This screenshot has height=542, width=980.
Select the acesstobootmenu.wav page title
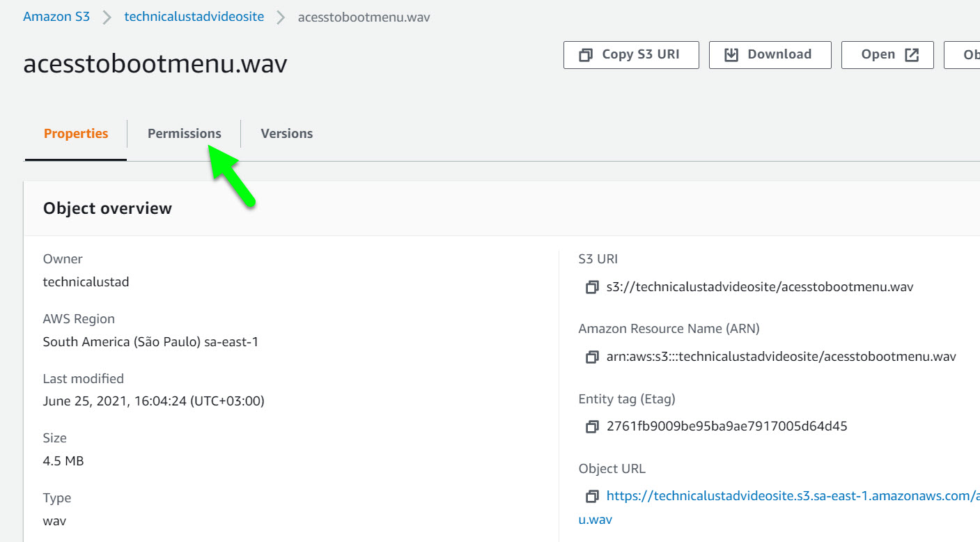point(155,64)
